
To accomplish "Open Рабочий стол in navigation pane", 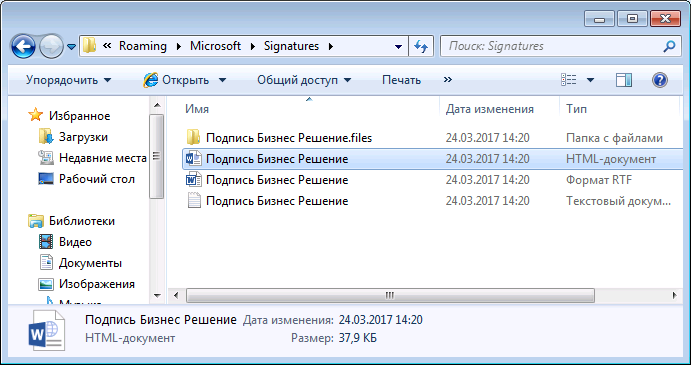I will (x=97, y=179).
